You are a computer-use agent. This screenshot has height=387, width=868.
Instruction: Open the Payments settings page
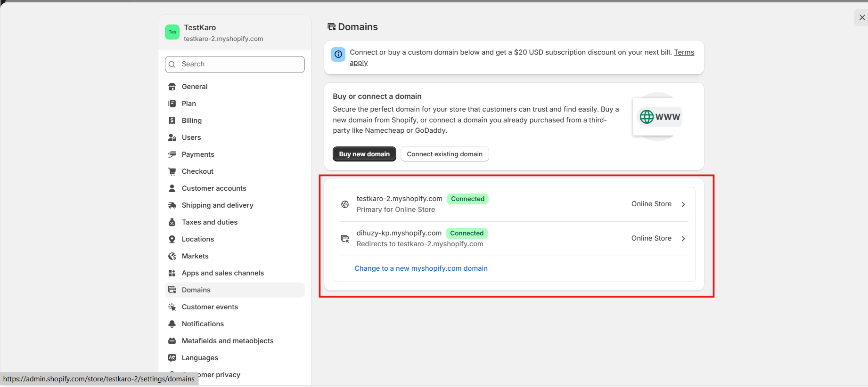click(x=197, y=154)
